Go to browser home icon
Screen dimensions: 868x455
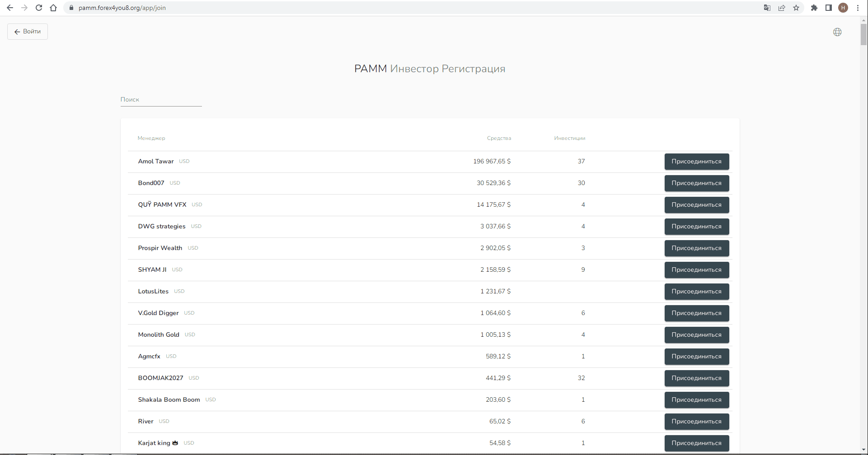53,8
